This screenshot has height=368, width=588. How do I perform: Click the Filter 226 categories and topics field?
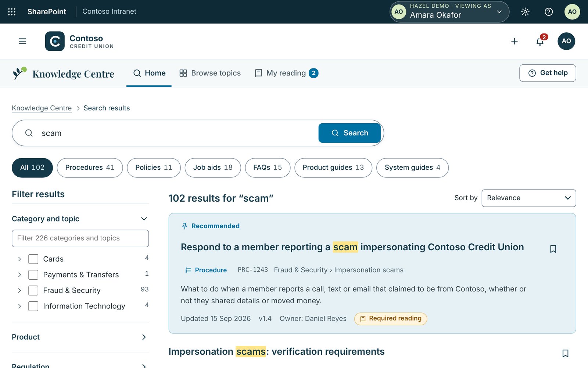80,238
